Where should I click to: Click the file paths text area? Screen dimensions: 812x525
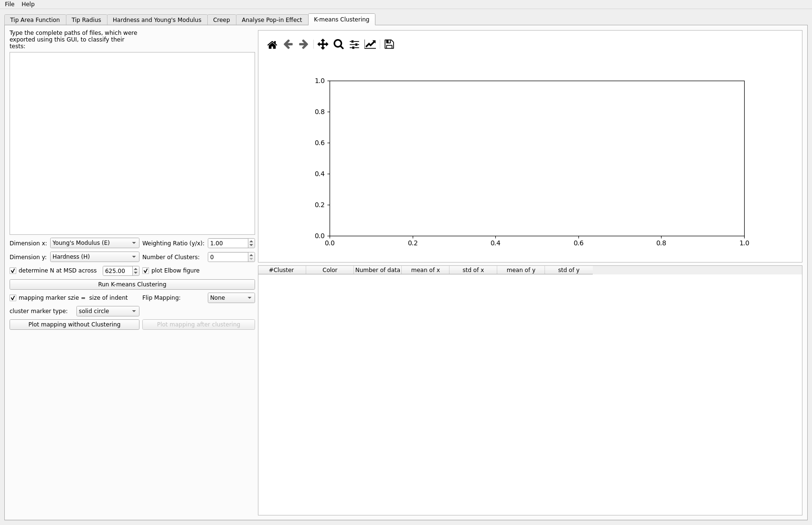132,143
